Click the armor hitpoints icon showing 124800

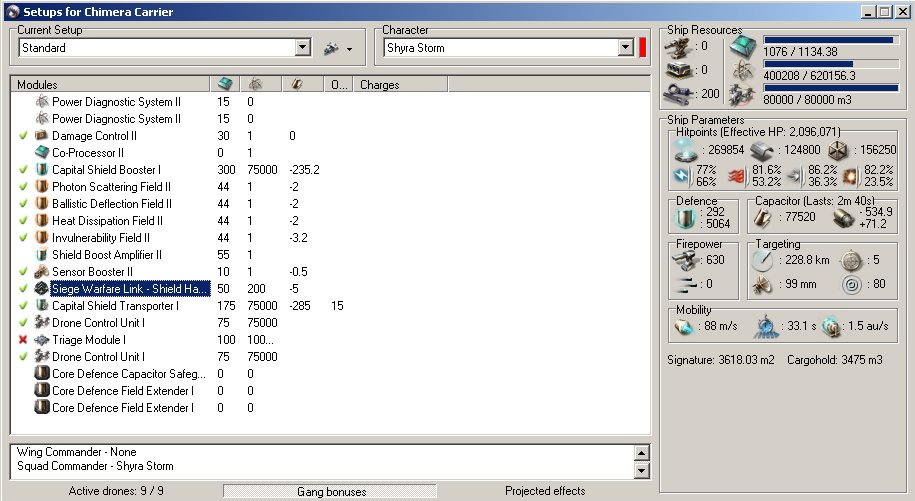click(x=762, y=150)
